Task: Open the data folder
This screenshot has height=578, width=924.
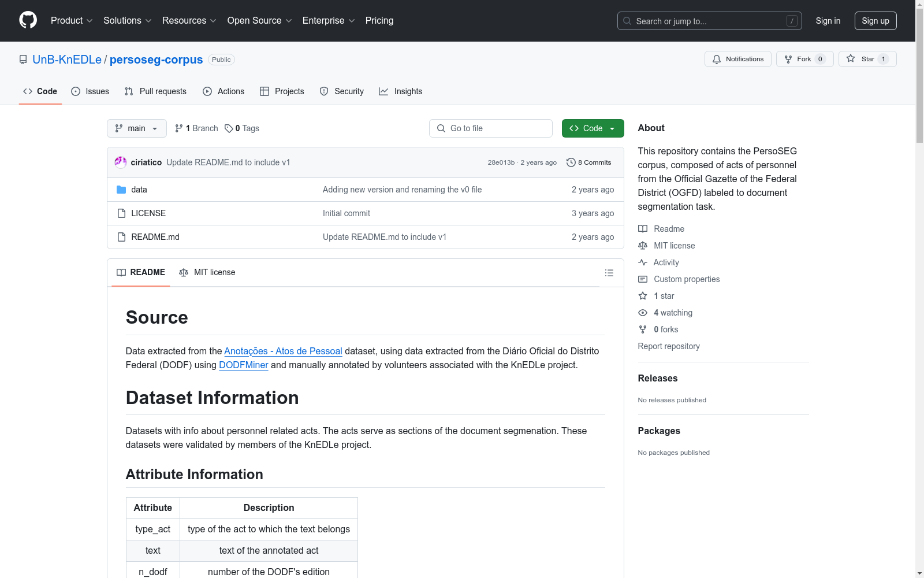Action: pyautogui.click(x=139, y=190)
